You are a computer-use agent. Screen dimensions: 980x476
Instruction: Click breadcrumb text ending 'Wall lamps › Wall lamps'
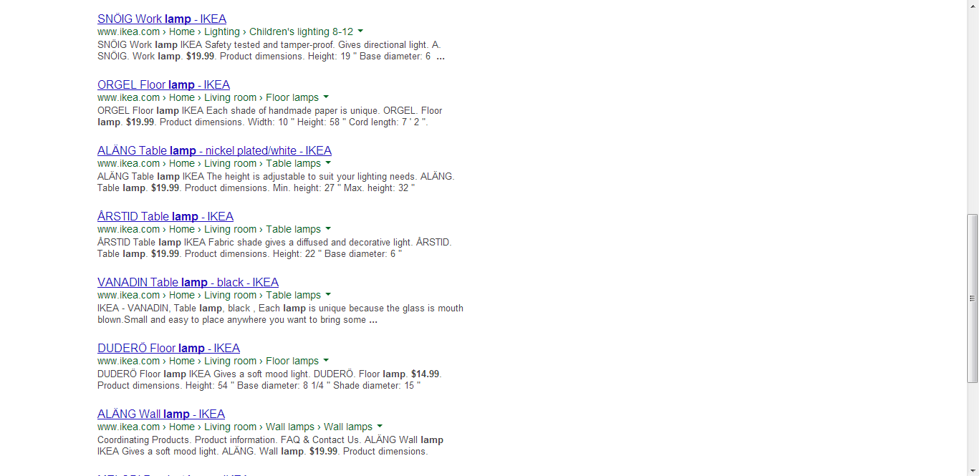click(x=235, y=427)
